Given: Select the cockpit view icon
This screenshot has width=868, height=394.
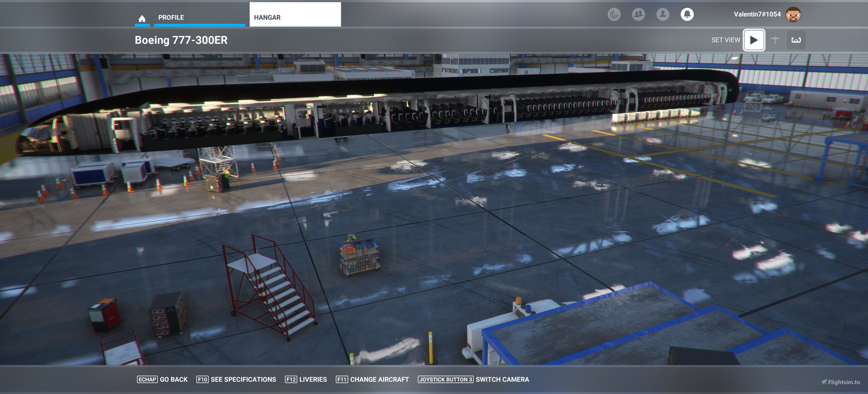Looking at the screenshot, I should point(796,39).
